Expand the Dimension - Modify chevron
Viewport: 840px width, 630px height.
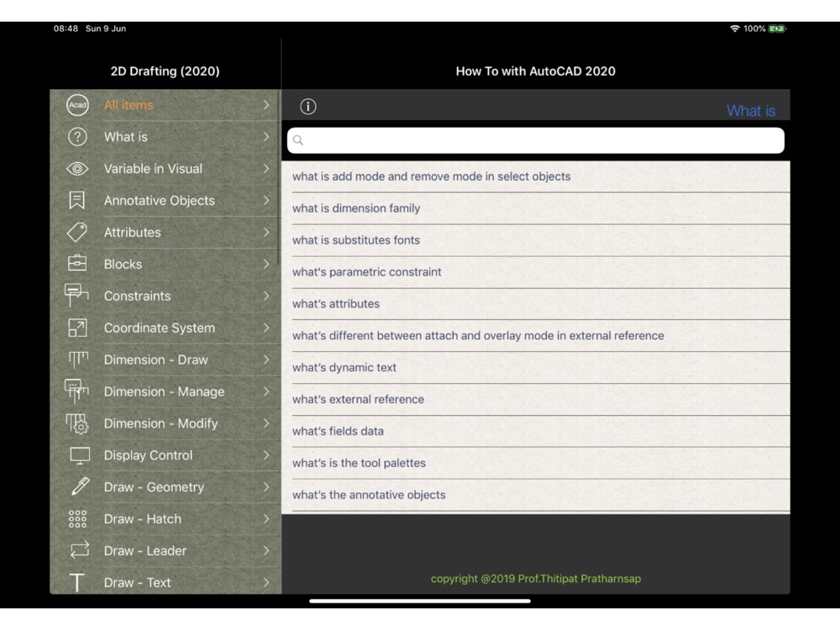[x=266, y=423]
